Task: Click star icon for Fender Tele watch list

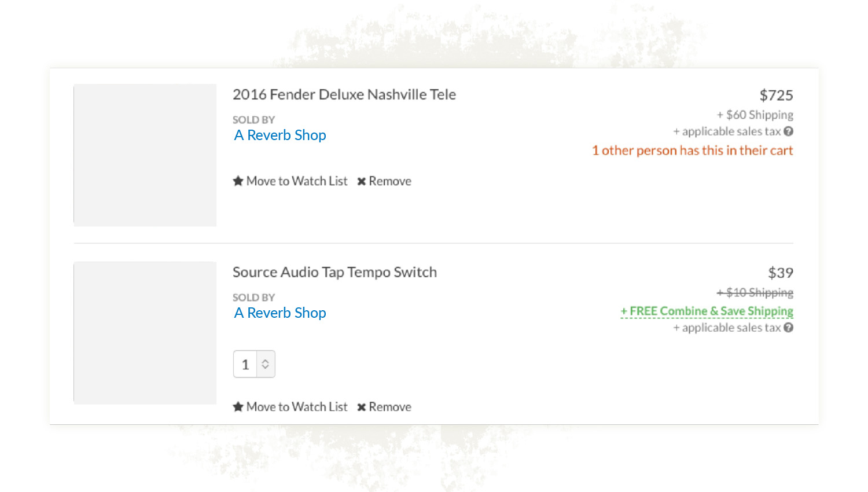Action: [x=238, y=181]
